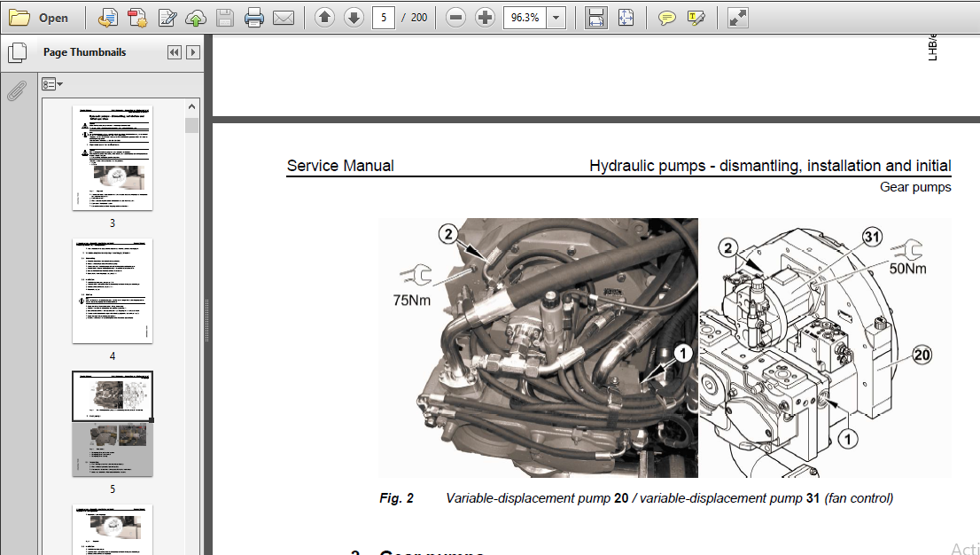This screenshot has width=980, height=555.
Task: Add a sticky note comment
Action: coord(667,18)
